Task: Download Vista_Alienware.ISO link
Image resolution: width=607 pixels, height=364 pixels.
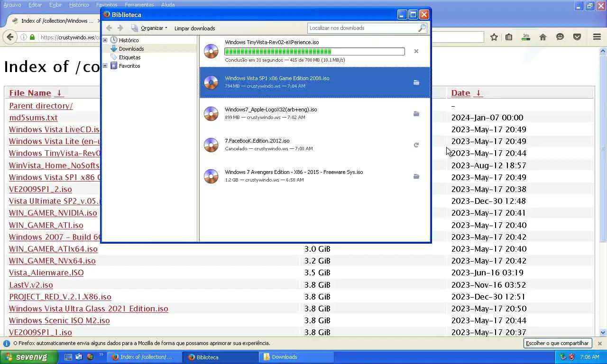Action: pyautogui.click(x=46, y=273)
